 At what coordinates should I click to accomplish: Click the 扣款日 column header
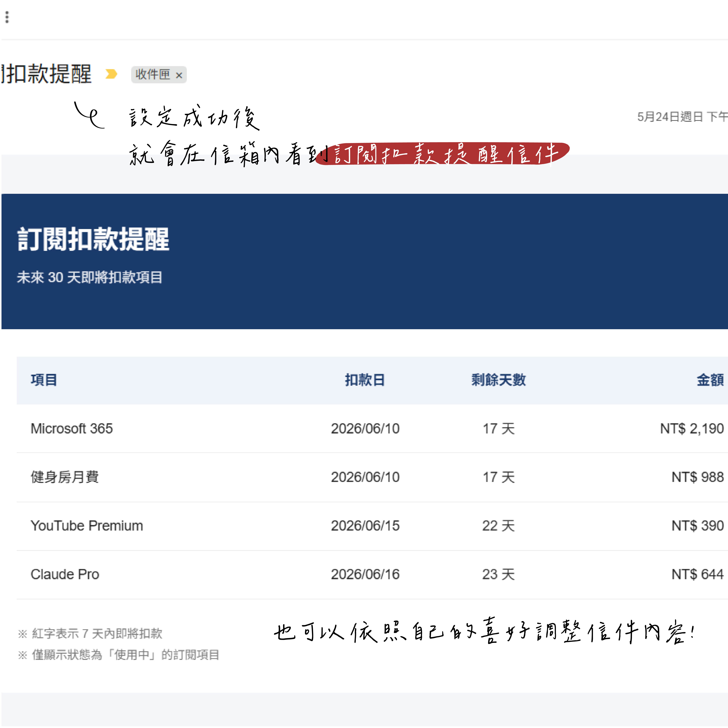365,380
